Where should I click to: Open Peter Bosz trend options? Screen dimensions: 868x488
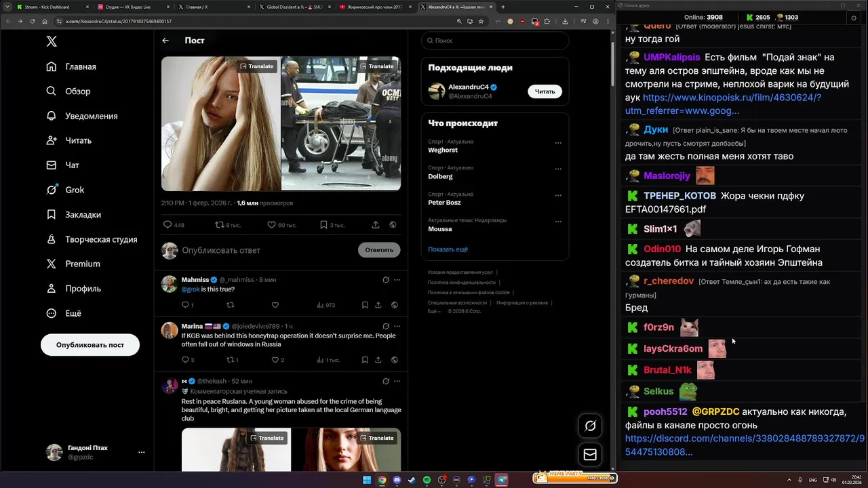(x=558, y=195)
